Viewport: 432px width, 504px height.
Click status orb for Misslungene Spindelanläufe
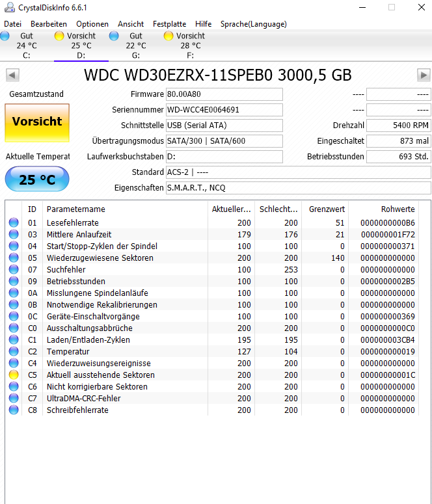coord(14,293)
